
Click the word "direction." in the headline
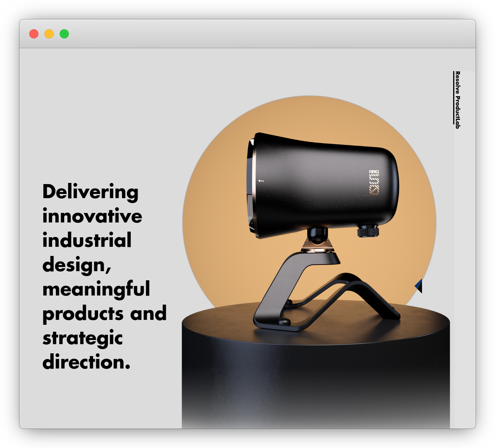87,362
